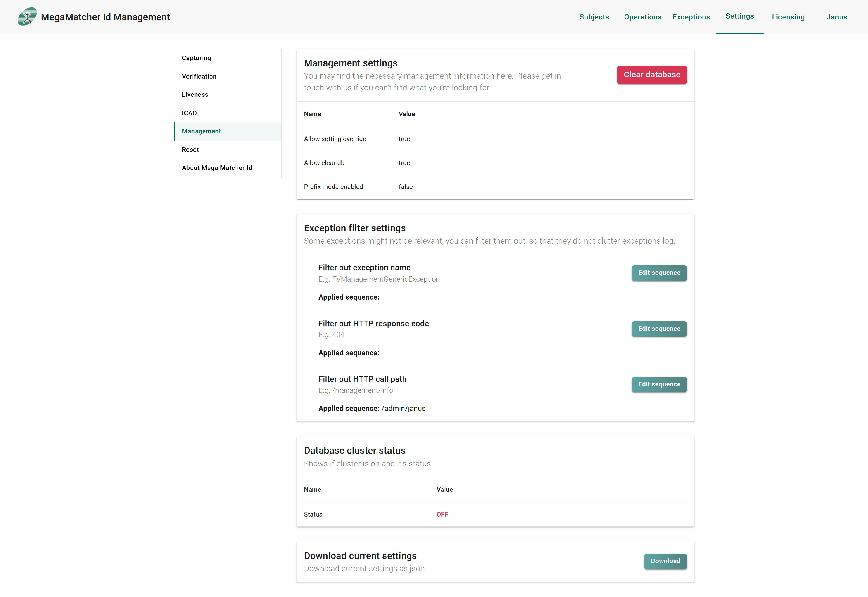Click Value header in management table
Image resolution: width=868 pixels, height=597 pixels.
(x=407, y=114)
